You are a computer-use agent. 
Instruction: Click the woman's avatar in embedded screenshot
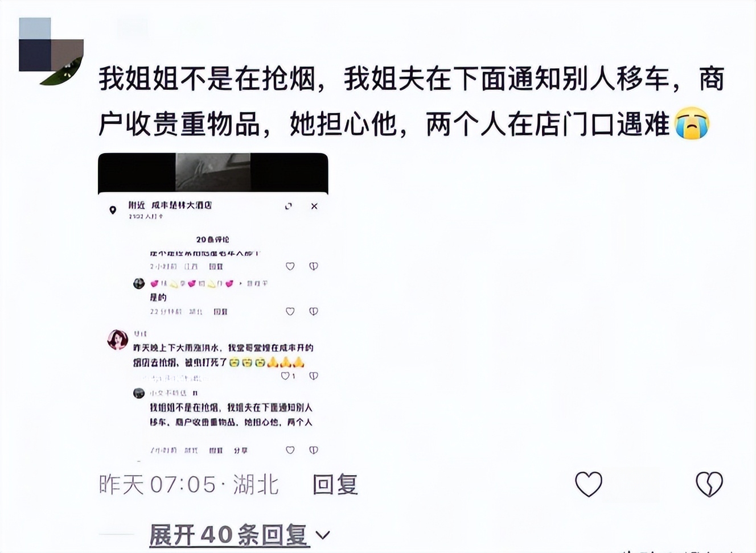117,340
